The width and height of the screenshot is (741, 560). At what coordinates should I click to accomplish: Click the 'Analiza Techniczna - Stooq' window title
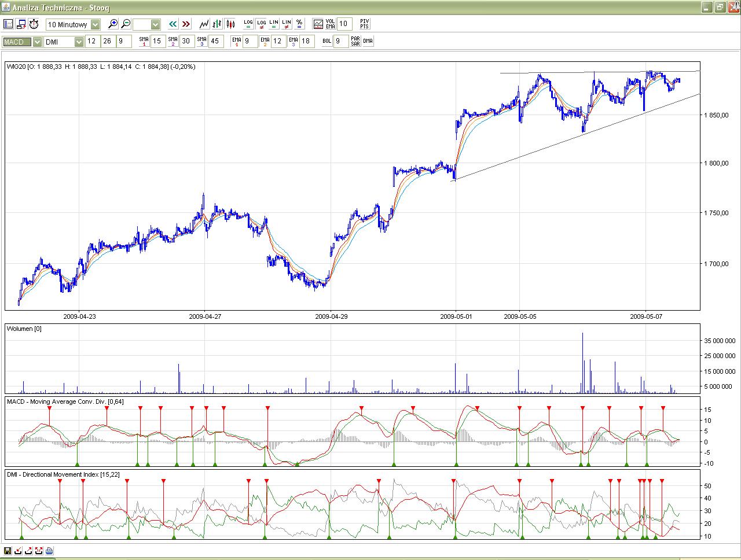coord(61,8)
